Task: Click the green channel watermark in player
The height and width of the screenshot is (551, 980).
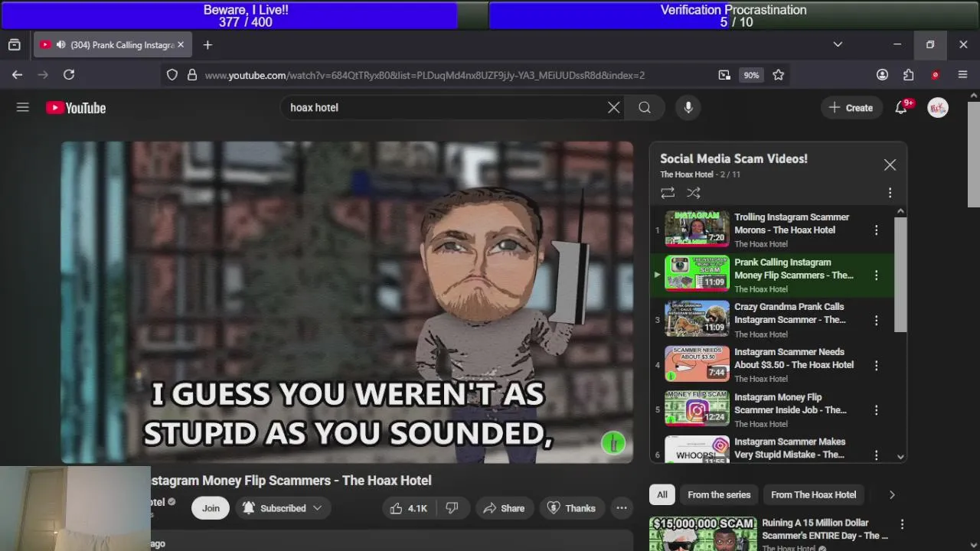Action: coord(613,443)
